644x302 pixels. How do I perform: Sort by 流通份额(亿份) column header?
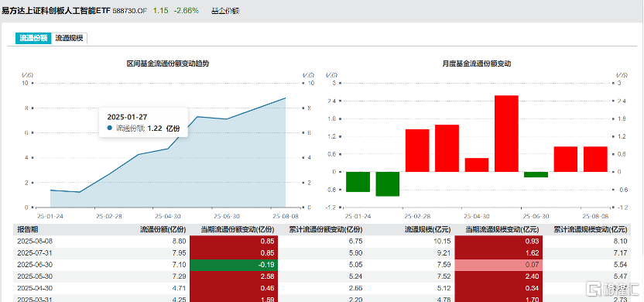163,230
